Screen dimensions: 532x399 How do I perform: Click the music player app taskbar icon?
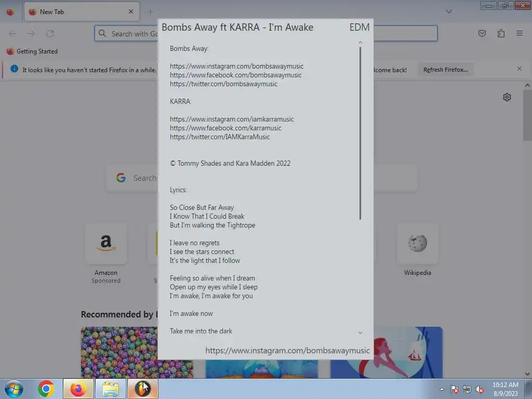point(142,389)
